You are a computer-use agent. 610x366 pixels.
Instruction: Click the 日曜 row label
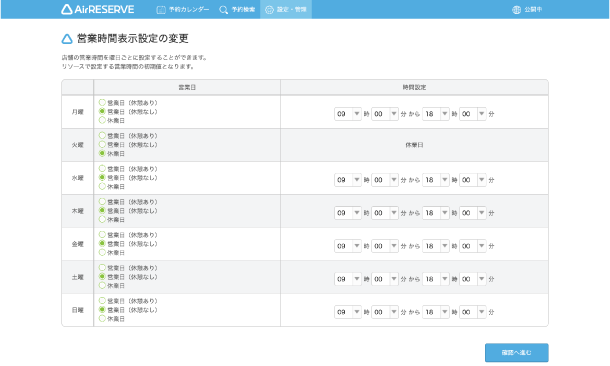77,310
